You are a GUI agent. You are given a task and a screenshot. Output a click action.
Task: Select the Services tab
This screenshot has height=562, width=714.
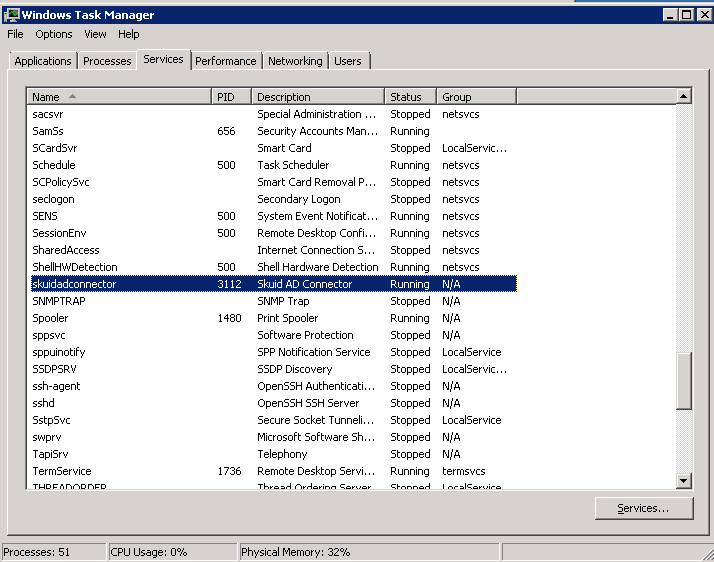[163, 59]
